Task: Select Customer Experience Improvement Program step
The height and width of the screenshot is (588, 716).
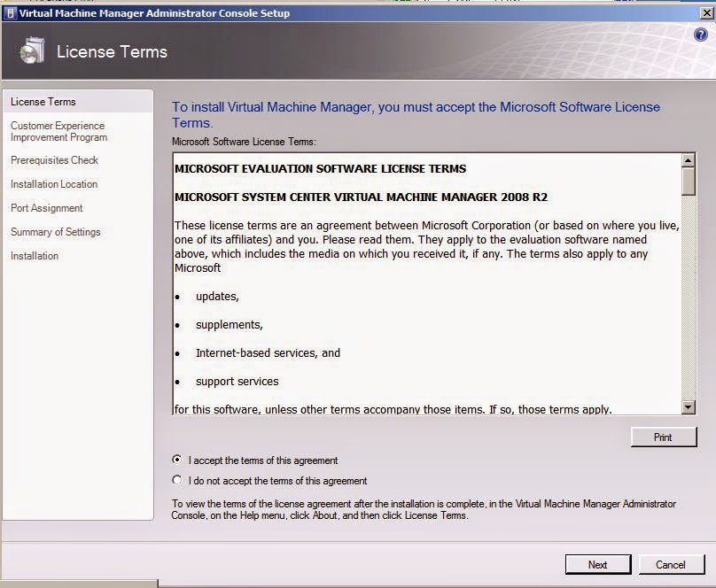Action: click(58, 131)
